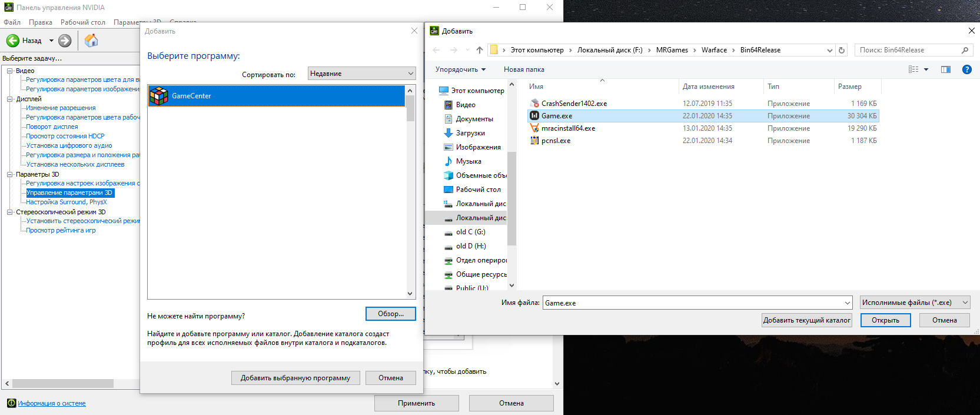Select the Музыка folder icon in navigation pane
This screenshot has width=980, height=415.
click(449, 161)
